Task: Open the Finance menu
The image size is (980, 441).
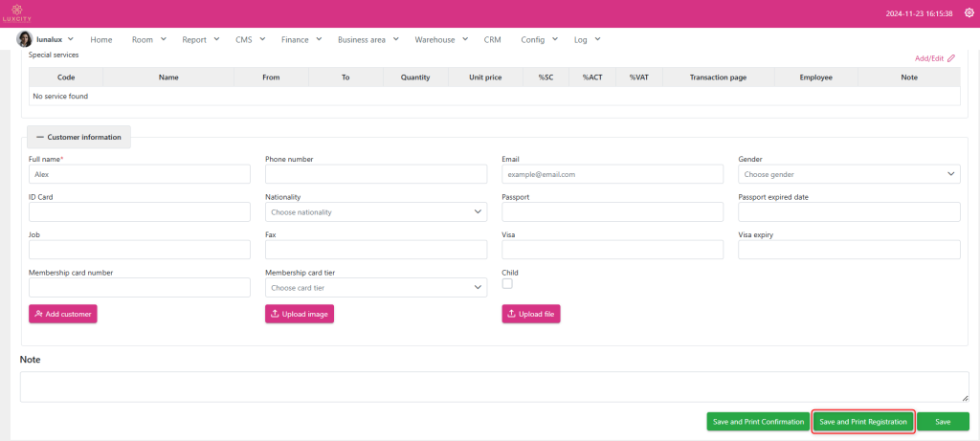Action: point(301,39)
